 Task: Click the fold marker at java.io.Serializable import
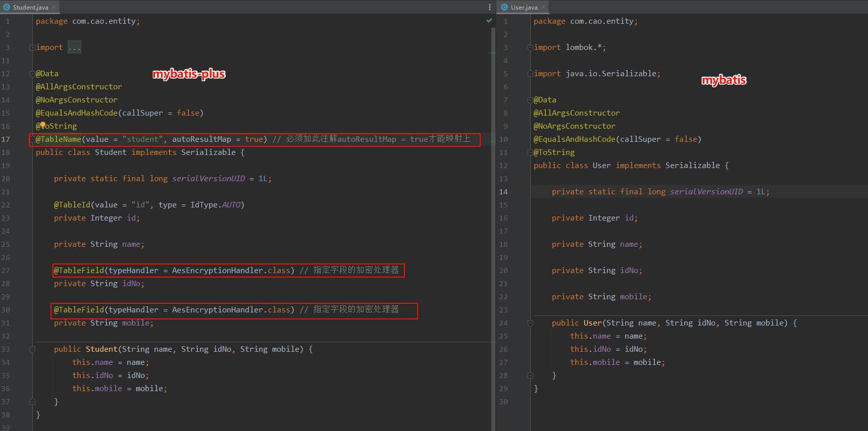(x=530, y=74)
